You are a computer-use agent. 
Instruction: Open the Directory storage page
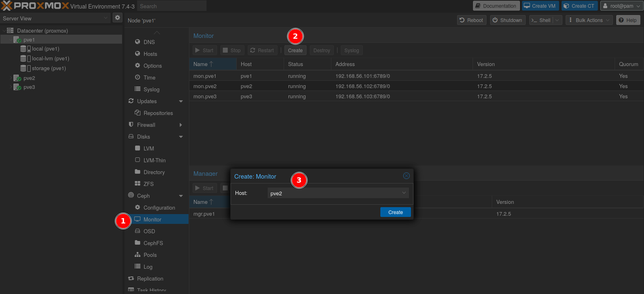click(x=154, y=172)
